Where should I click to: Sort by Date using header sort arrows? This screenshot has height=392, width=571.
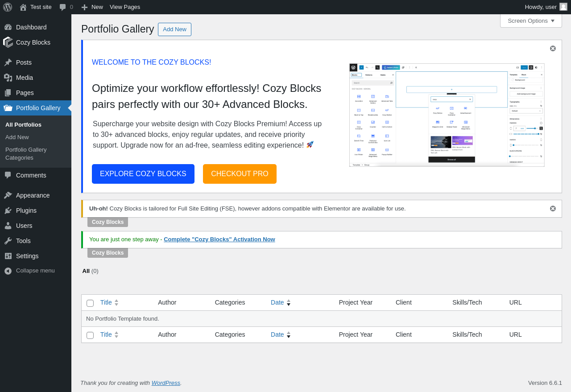click(x=289, y=302)
